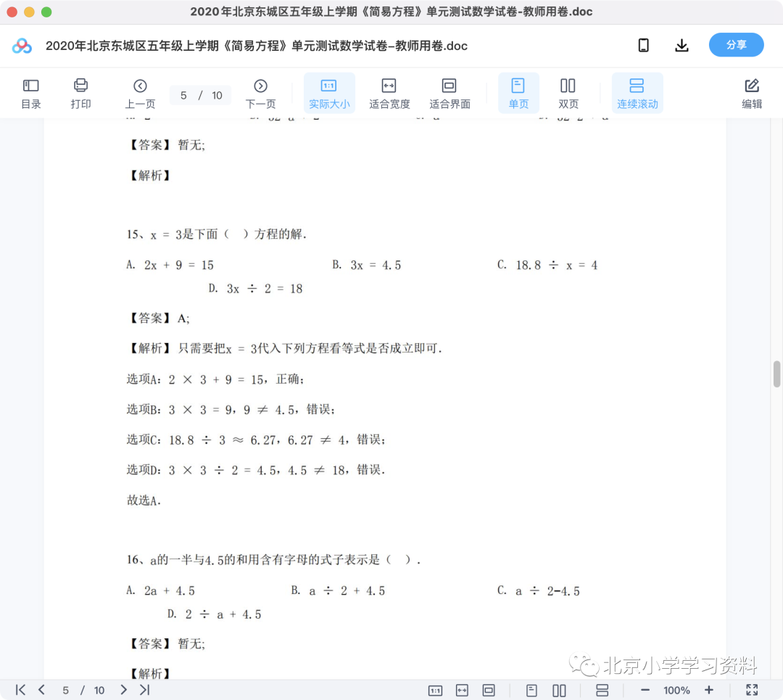Select 适合界面 fit to window view
The image size is (783, 700).
(449, 94)
